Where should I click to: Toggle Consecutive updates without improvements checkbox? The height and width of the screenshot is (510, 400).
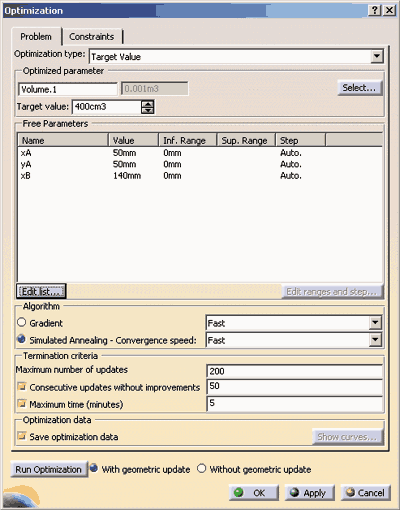pos(22,387)
